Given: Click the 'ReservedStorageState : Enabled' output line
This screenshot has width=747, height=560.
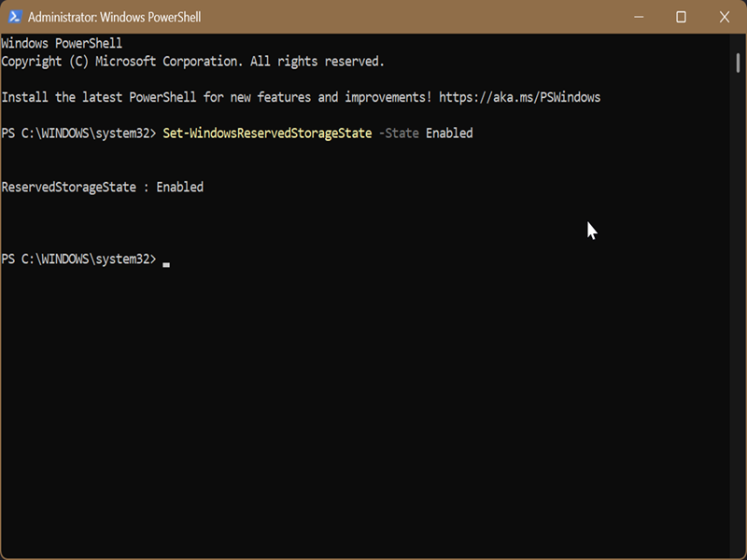Looking at the screenshot, I should pyautogui.click(x=103, y=188).
